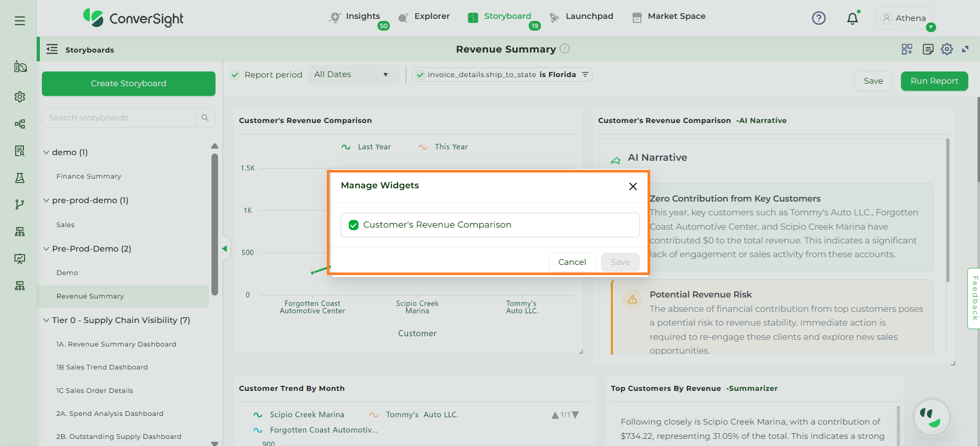Open the All Dates dropdown
980x446 pixels.
352,75
